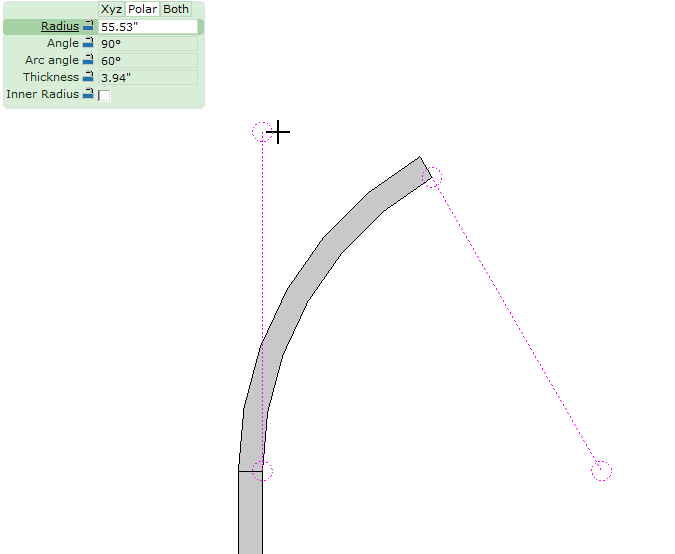Toggle the lock icon next to Radius

click(88, 26)
